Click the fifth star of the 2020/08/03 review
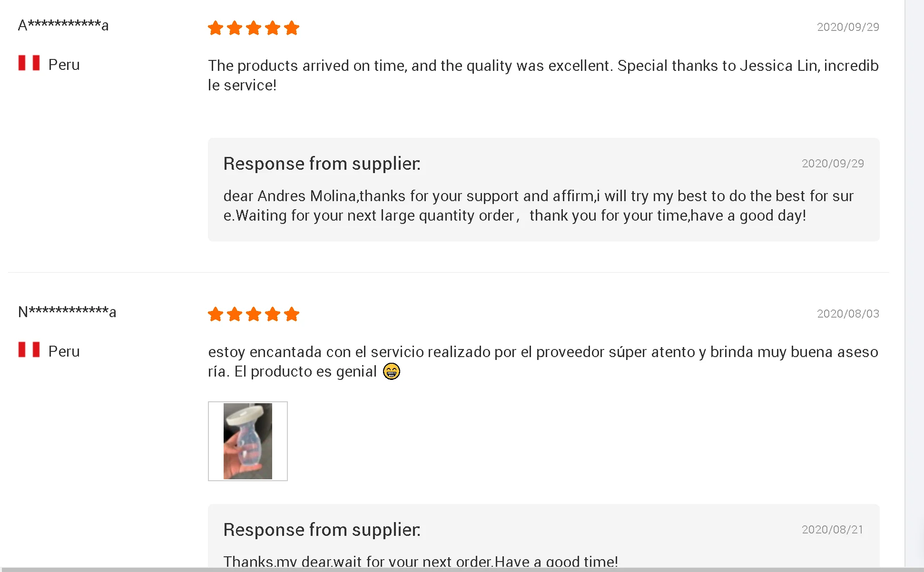The height and width of the screenshot is (572, 924). 292,314
